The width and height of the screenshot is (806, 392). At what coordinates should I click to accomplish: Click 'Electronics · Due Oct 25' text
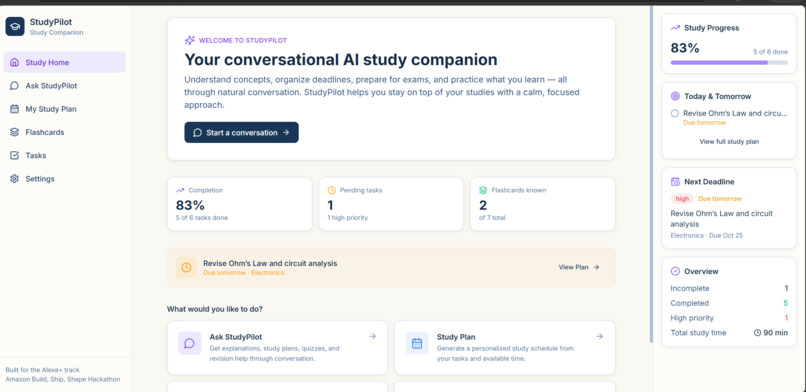(x=707, y=235)
